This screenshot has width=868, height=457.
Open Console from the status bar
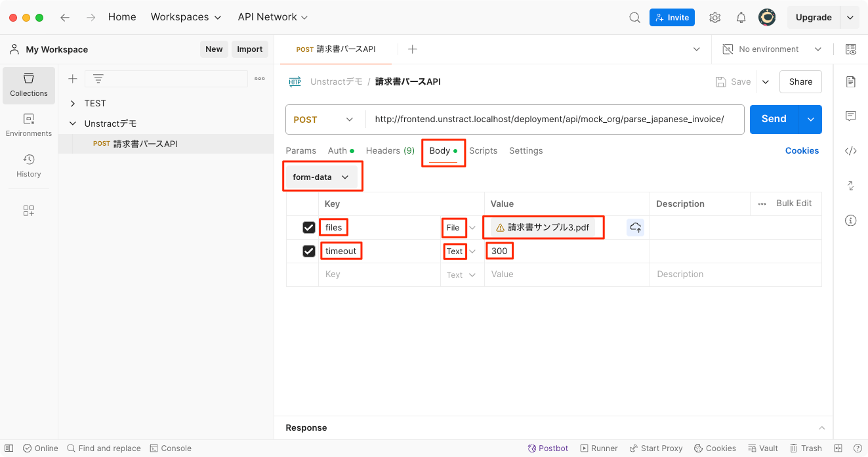click(x=171, y=448)
